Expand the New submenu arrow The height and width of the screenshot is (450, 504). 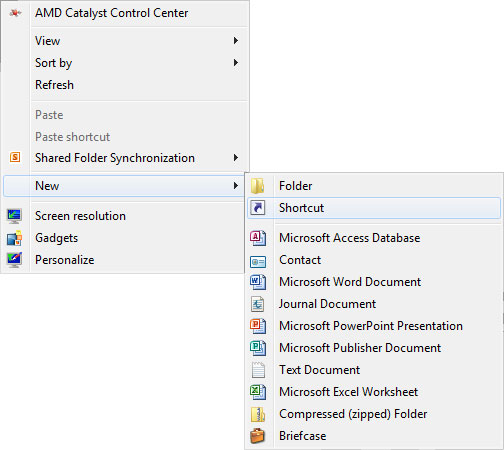[x=236, y=186]
